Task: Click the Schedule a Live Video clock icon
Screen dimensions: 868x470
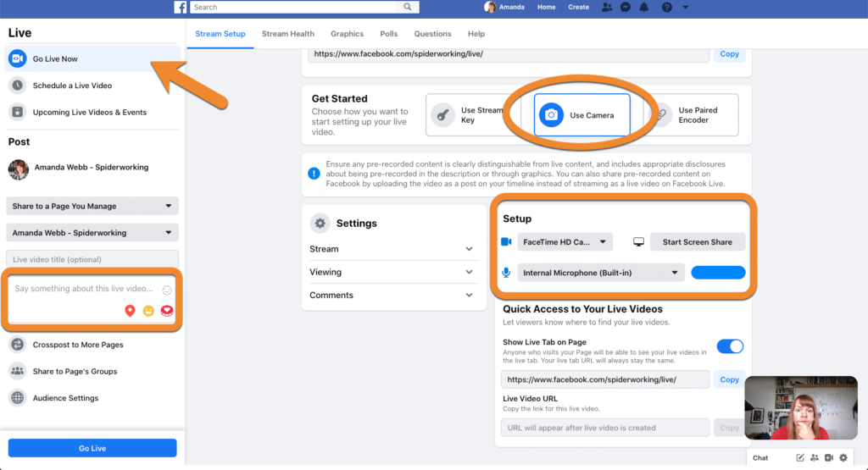Action: point(18,86)
